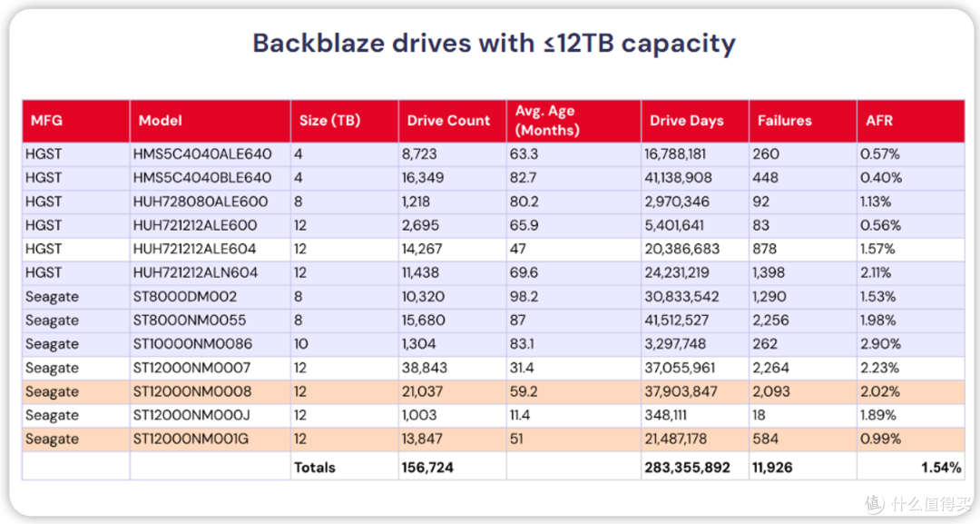This screenshot has width=980, height=524.
Task: Click MFG cell Seagate in ST12000NM001G row
Action: point(52,439)
